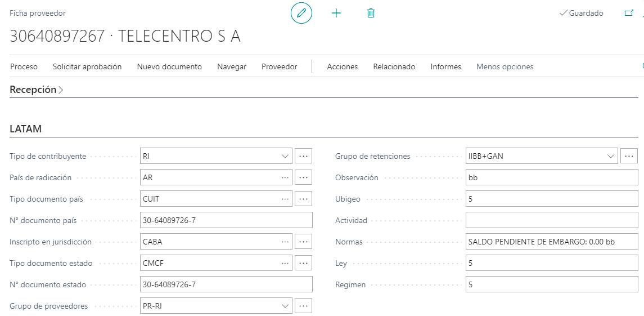Click ellipsis button beside Tipo documento país
This screenshot has width=644, height=316.
(x=304, y=199)
